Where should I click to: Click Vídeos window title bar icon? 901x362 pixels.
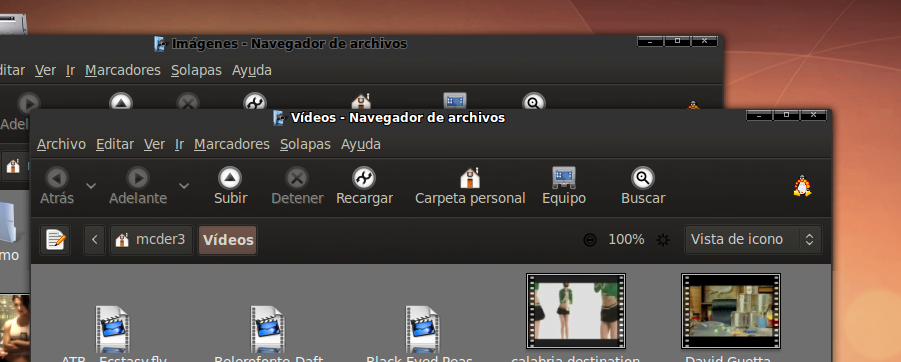279,118
